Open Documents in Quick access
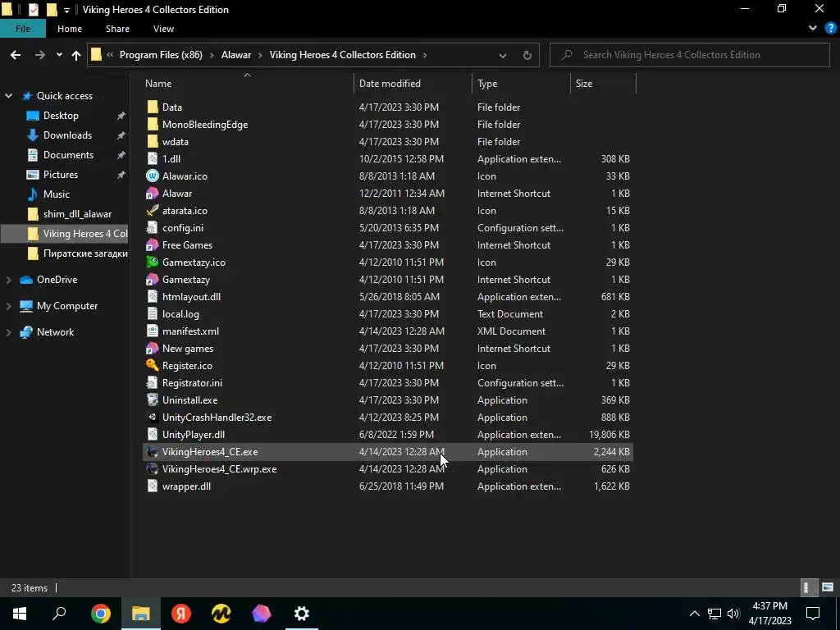The width and height of the screenshot is (840, 630). 68,155
